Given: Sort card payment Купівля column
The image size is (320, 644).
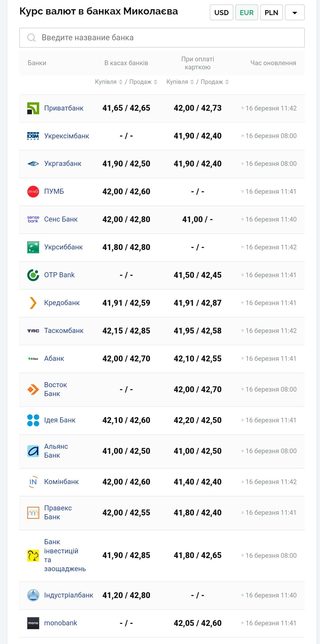Looking at the screenshot, I should pos(192,82).
